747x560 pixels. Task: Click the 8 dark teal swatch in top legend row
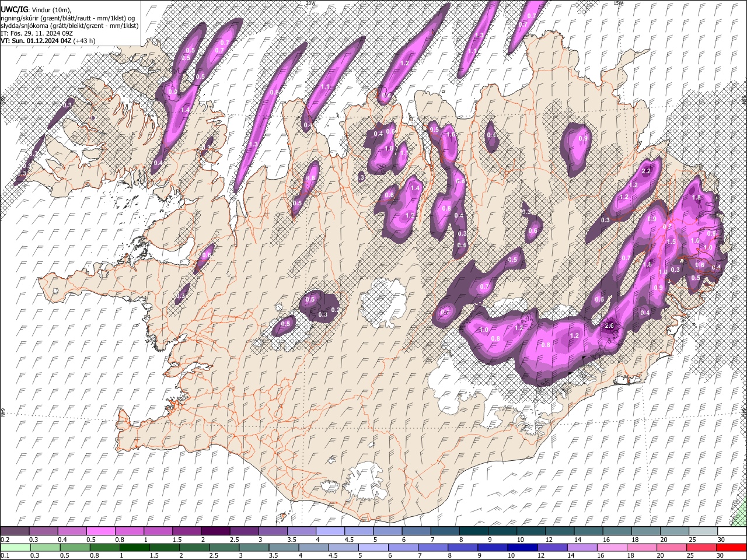473,531
